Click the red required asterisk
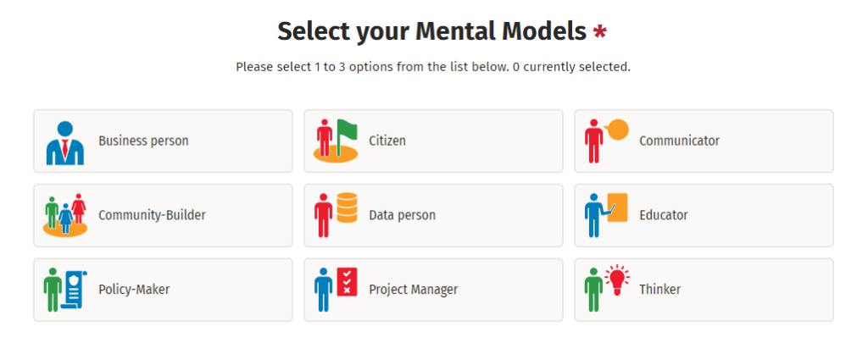The width and height of the screenshot is (868, 354). 599,31
